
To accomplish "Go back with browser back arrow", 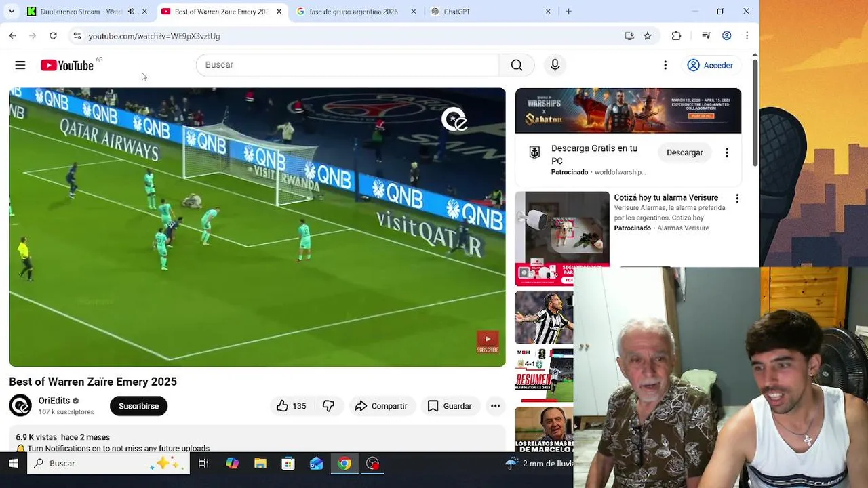I will click(12, 36).
